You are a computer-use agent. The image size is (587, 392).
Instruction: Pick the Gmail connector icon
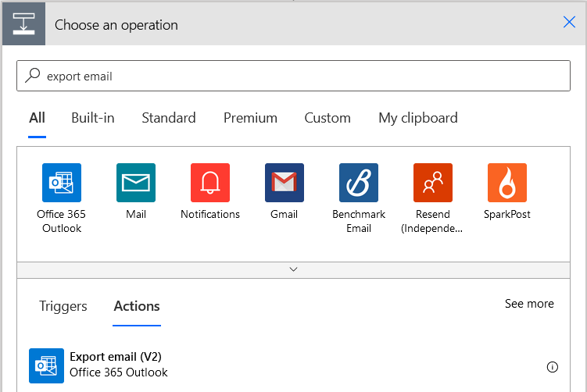coord(285,183)
